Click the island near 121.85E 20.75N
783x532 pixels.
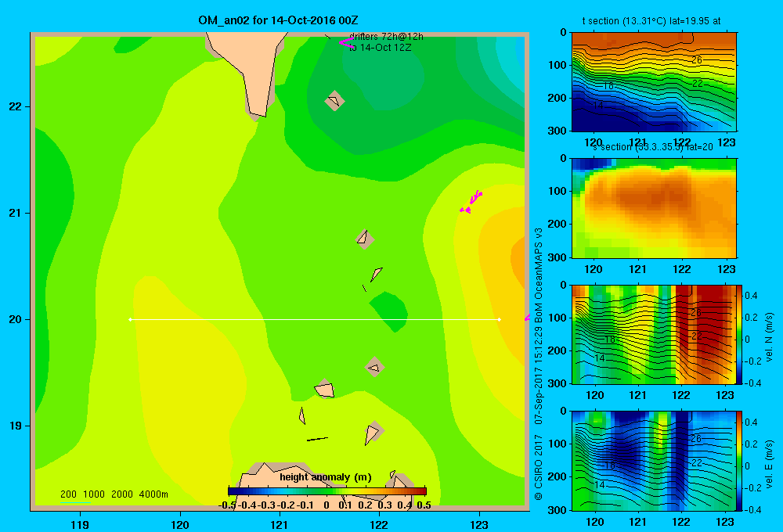[x=365, y=239]
